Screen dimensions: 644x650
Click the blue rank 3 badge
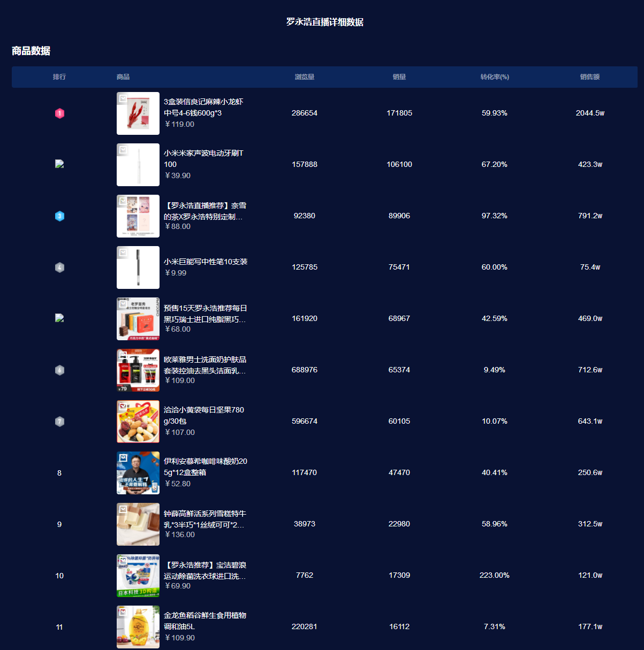(x=59, y=216)
